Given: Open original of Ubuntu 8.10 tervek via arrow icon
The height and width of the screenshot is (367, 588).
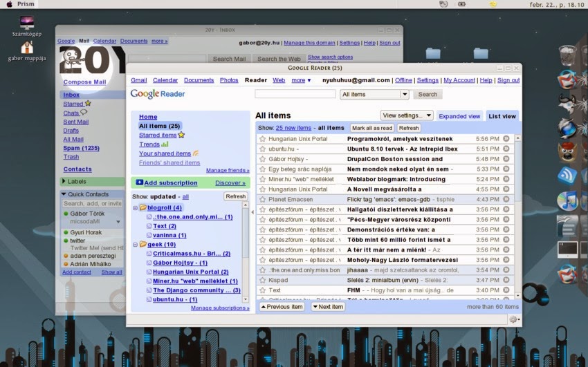Looking at the screenshot, I should coord(506,149).
